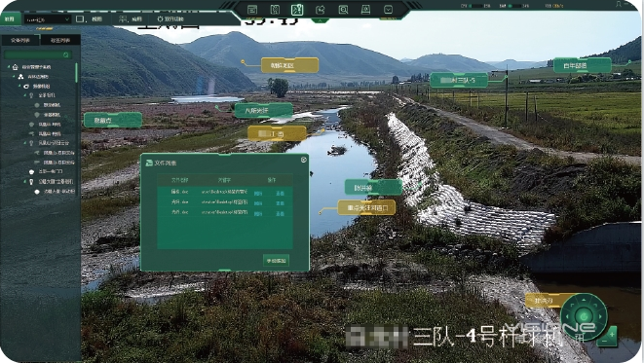The height and width of the screenshot is (363, 644).
Task: Click the first blue link in the first .doc row
Action: [258, 194]
